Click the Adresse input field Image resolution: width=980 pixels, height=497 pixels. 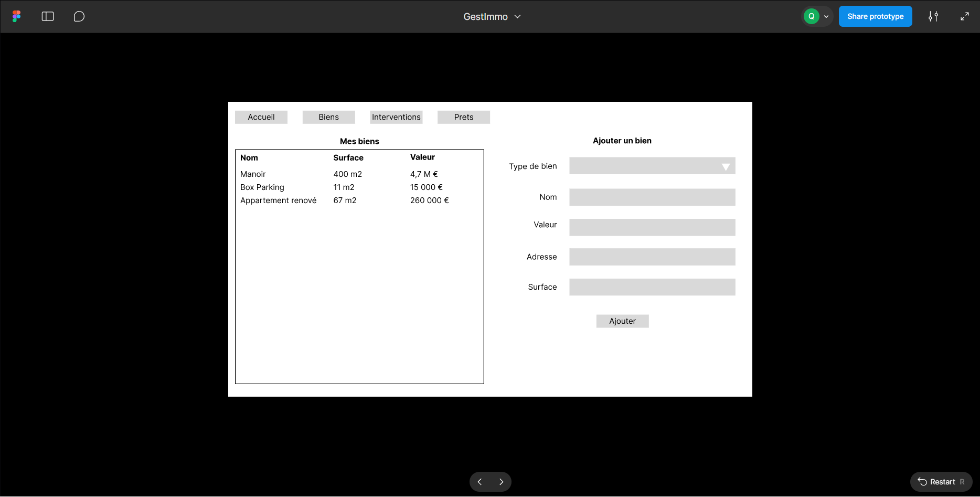point(652,257)
